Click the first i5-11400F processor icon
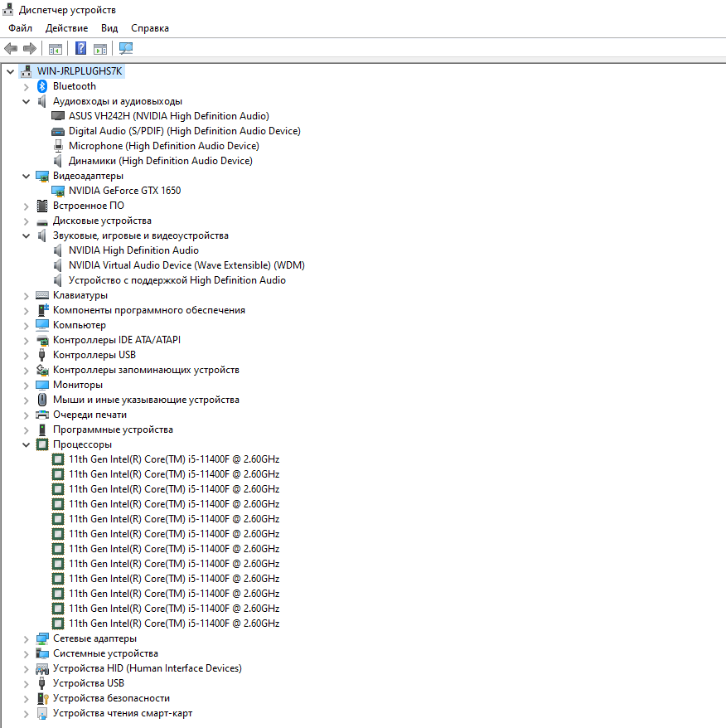 (x=58, y=459)
